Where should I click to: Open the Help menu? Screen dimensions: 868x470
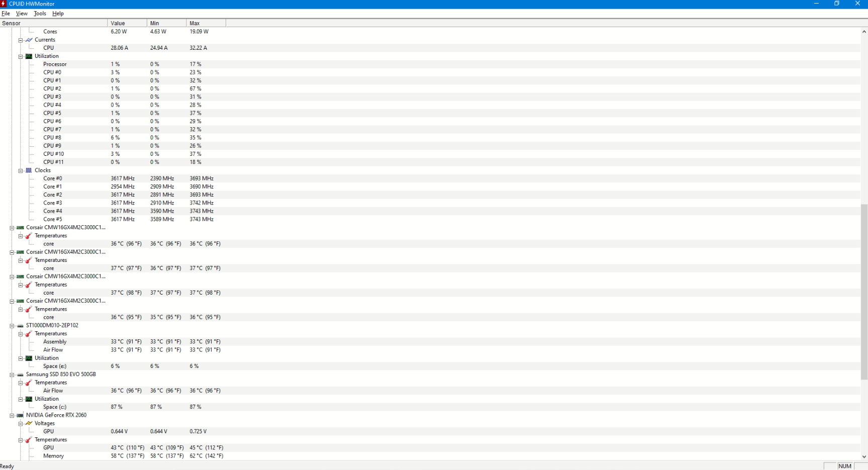[58, 14]
